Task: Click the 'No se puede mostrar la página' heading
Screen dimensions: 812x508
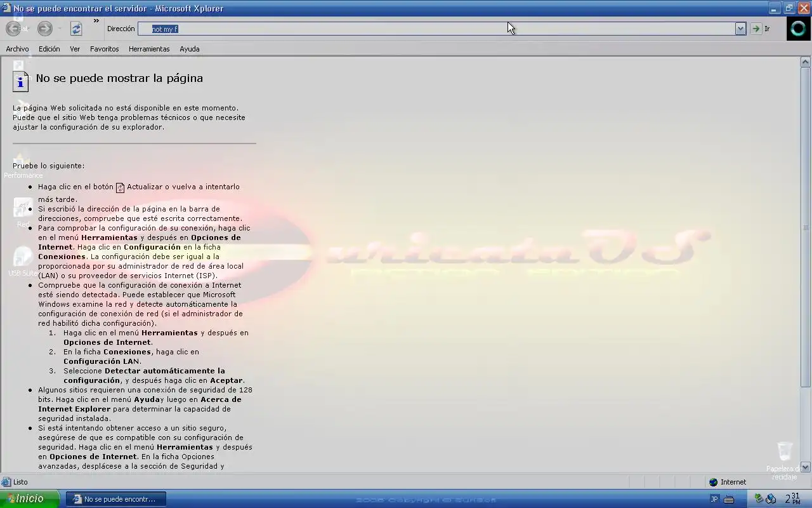Action: [119, 78]
